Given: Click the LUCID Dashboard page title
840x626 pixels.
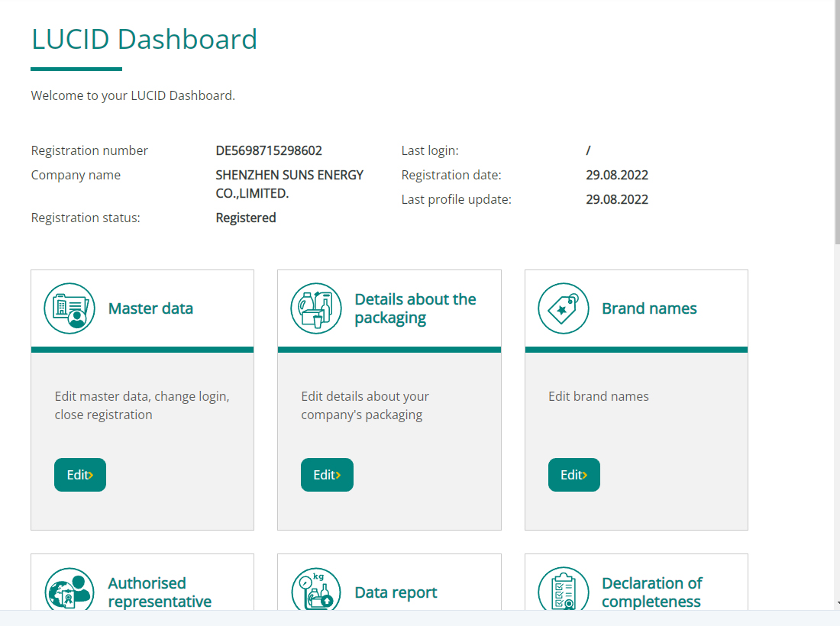Looking at the screenshot, I should coord(144,39).
